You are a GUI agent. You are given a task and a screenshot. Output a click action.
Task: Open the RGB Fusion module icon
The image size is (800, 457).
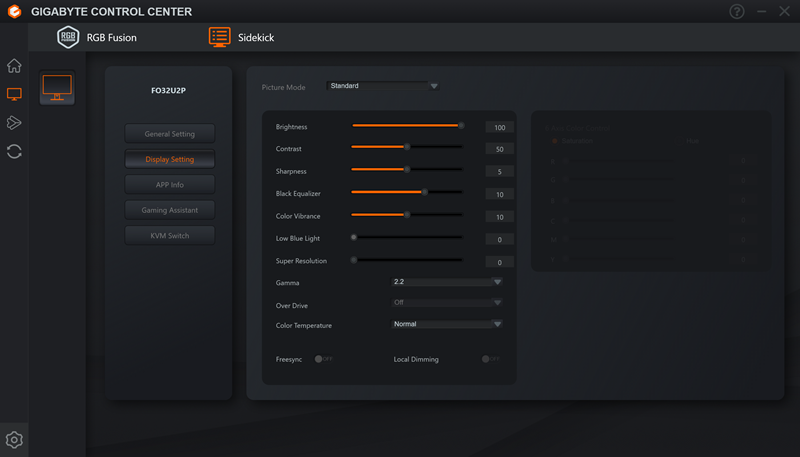coord(69,37)
